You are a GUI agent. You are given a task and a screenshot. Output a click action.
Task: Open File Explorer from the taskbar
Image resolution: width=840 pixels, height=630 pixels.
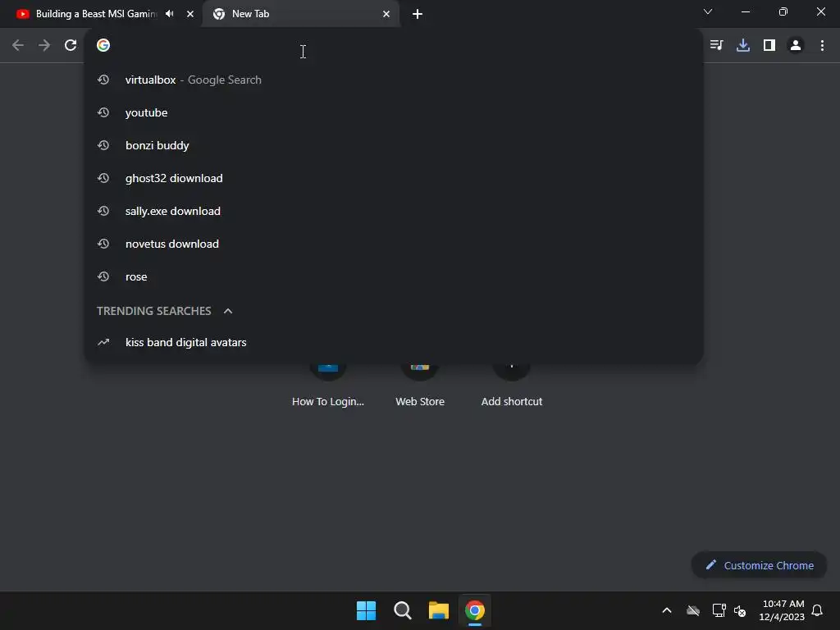coord(439,610)
